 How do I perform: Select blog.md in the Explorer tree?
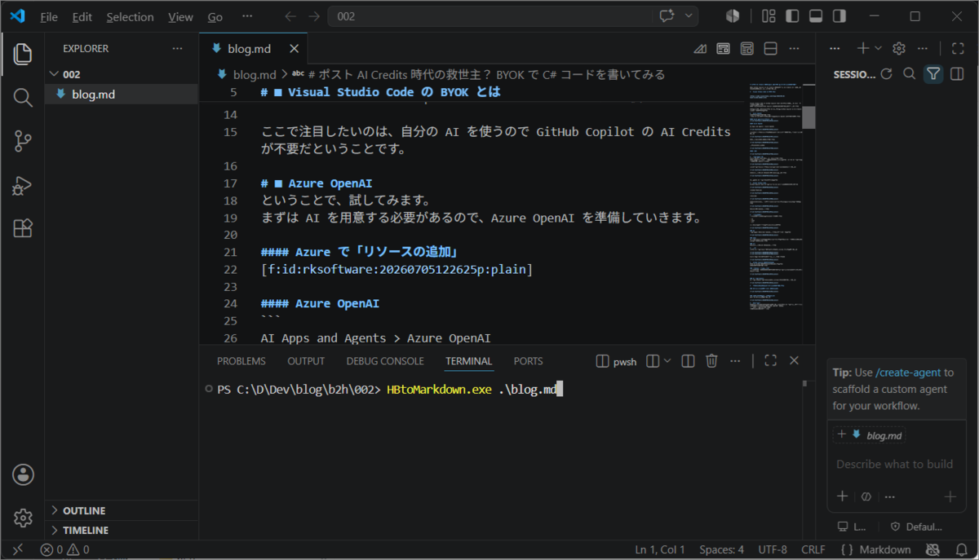point(121,94)
